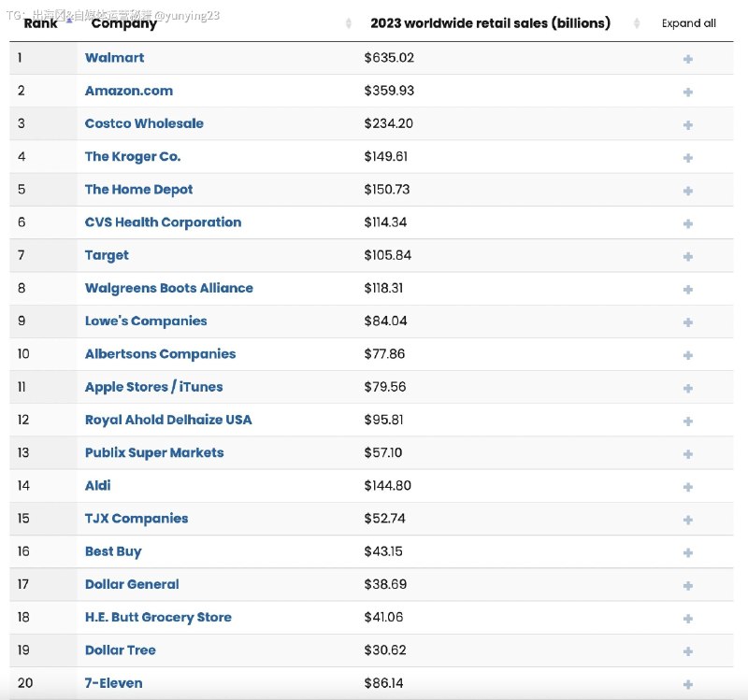Expand the Amazon.com row details
This screenshot has width=748, height=700.
click(x=687, y=92)
